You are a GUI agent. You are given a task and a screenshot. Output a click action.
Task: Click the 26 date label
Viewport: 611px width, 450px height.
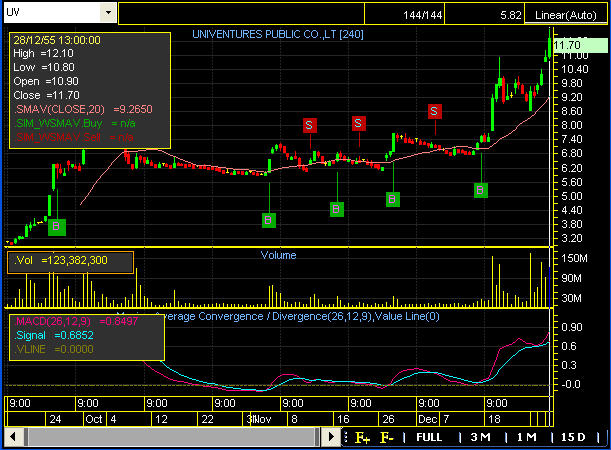tap(388, 419)
